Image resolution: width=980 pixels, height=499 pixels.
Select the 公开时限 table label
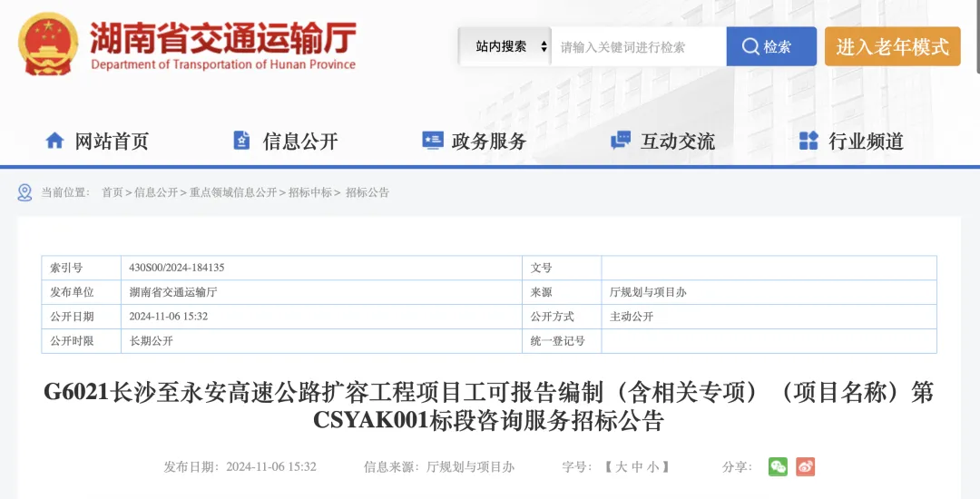click(72, 341)
